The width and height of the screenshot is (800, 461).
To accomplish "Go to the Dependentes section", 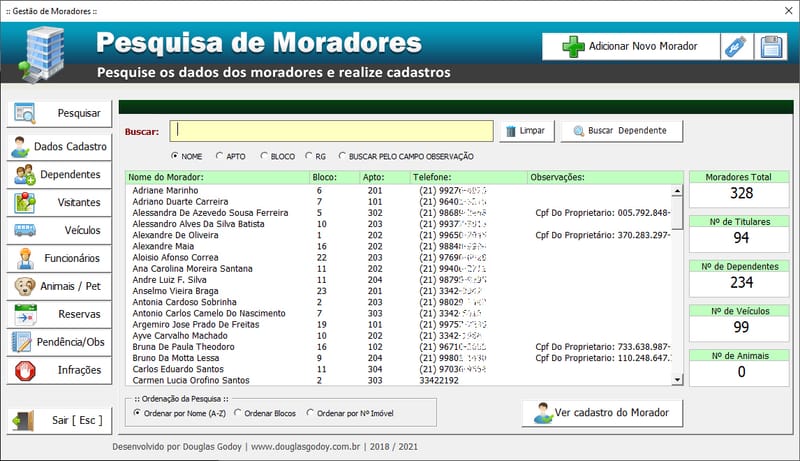I will [59, 175].
